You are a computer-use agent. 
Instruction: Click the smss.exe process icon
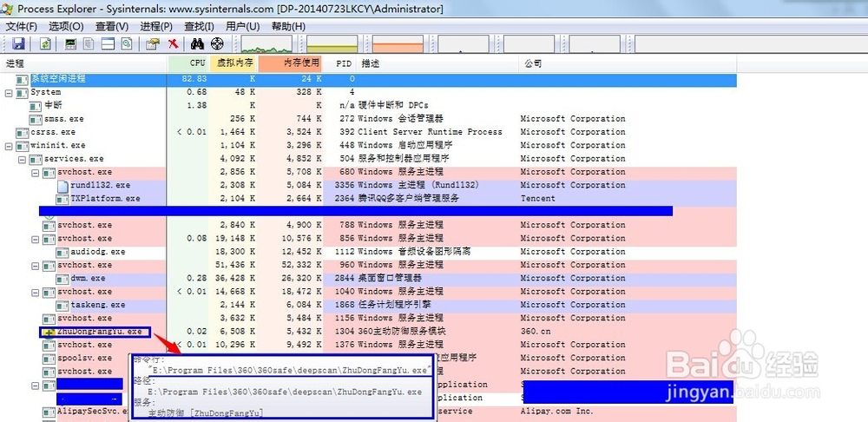tap(36, 119)
